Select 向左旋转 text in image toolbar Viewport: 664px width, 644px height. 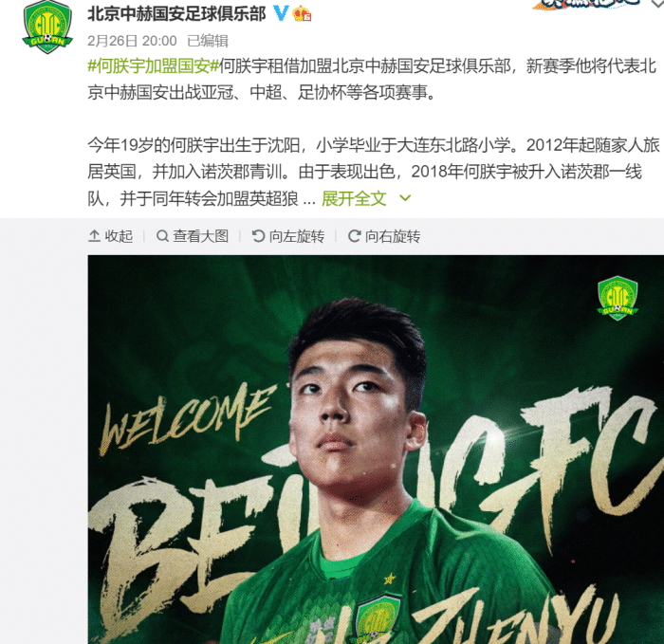(297, 236)
